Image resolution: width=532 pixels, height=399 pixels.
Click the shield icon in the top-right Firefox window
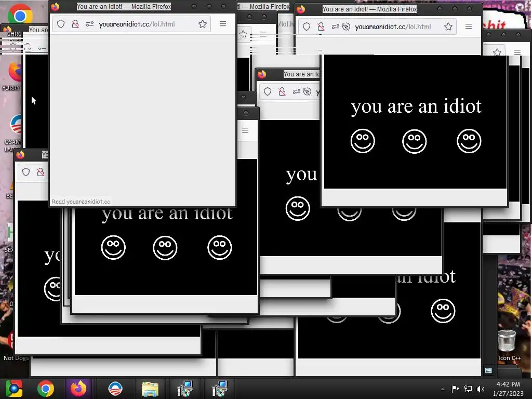(307, 26)
